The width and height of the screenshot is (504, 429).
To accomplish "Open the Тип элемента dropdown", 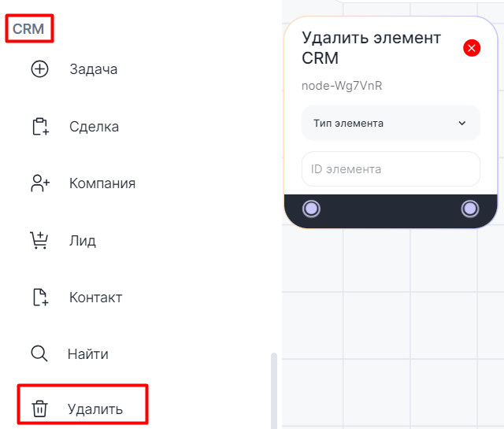I will point(390,123).
